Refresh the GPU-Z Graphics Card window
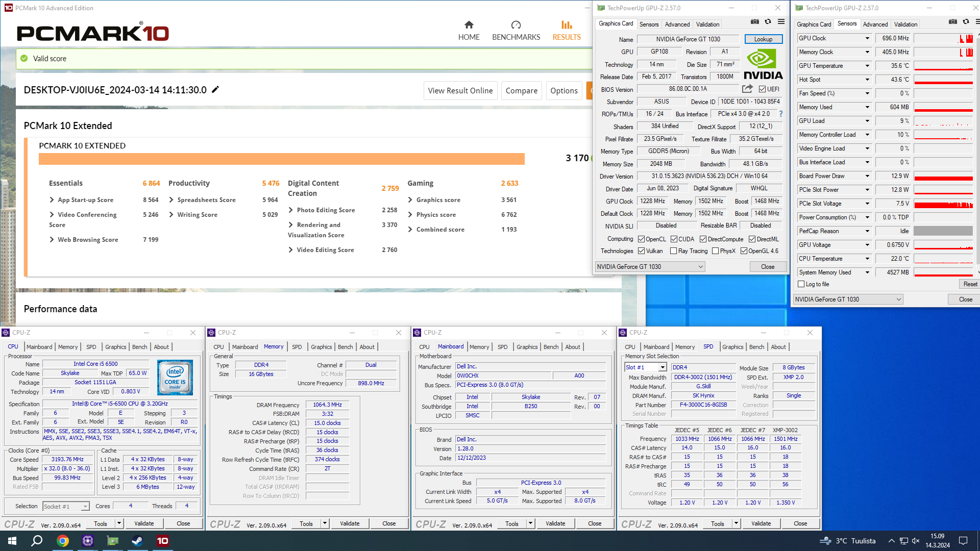980x551 pixels. [768, 22]
